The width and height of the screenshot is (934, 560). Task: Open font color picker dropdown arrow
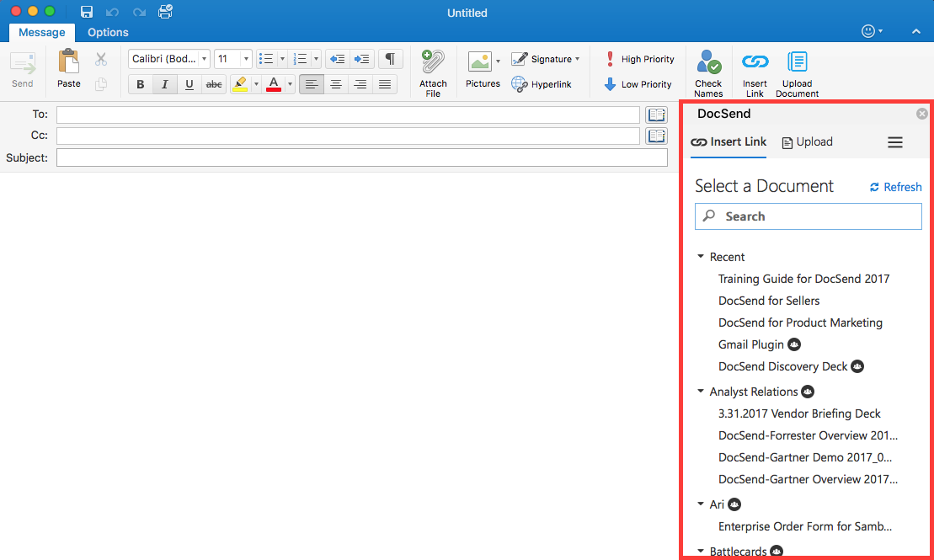290,84
